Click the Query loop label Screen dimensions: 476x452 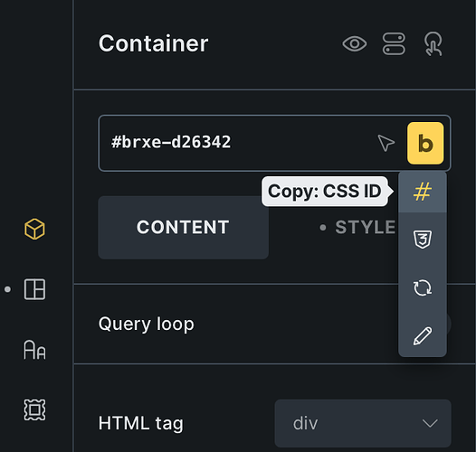147,324
